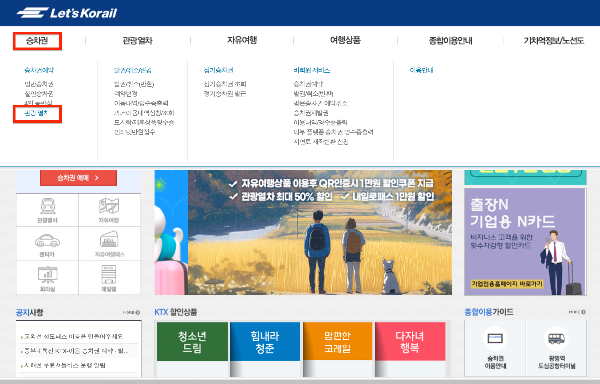Image resolution: width=600 pixels, height=384 pixels.
Task: Select 4인동반석 in the submenu
Action: [x=38, y=103]
